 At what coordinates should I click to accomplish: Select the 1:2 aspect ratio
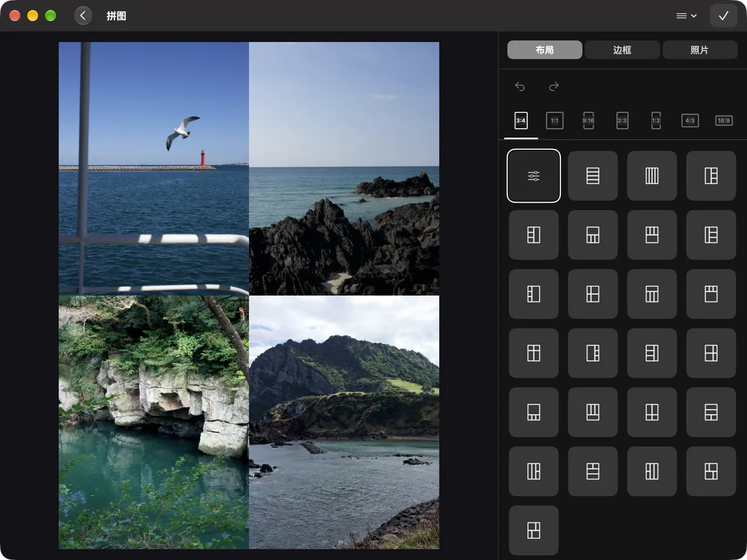pyautogui.click(x=656, y=121)
